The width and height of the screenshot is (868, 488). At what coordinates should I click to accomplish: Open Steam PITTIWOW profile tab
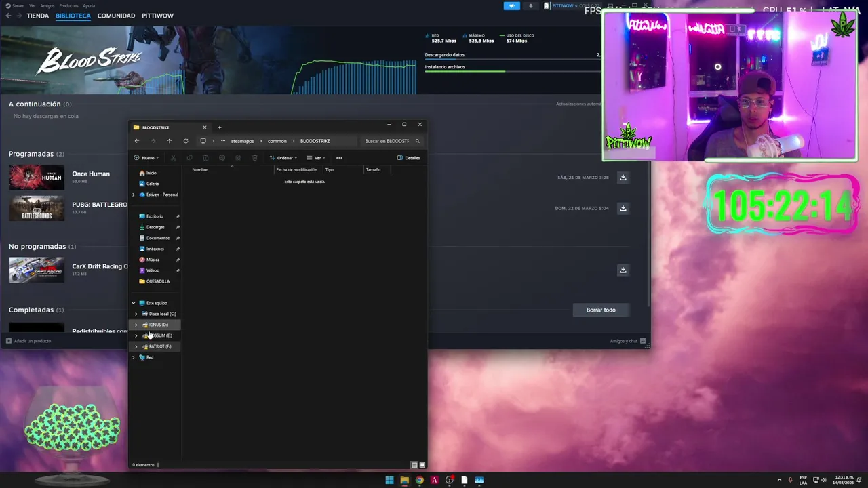click(x=157, y=16)
